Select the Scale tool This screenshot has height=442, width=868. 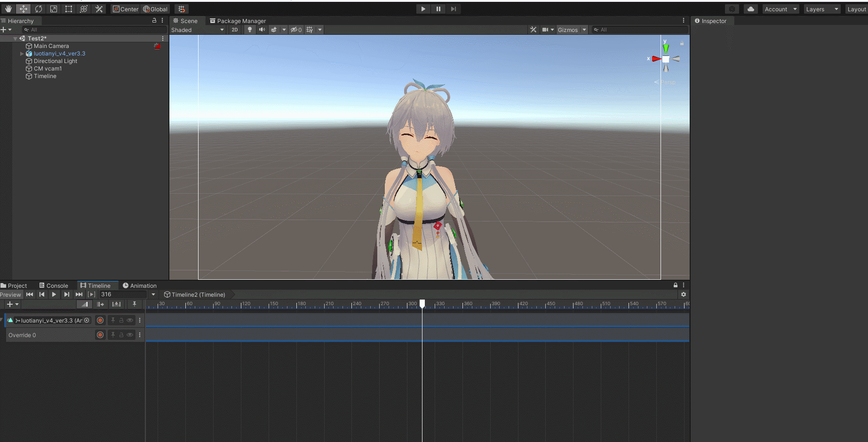[54, 9]
